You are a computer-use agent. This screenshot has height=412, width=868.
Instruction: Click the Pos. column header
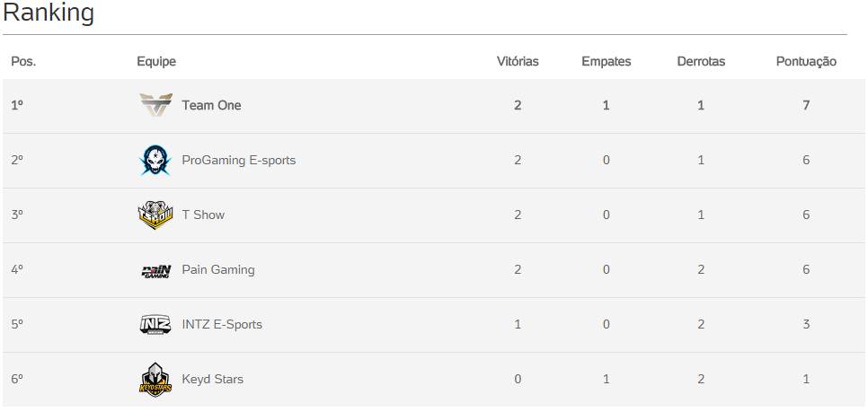click(x=23, y=62)
